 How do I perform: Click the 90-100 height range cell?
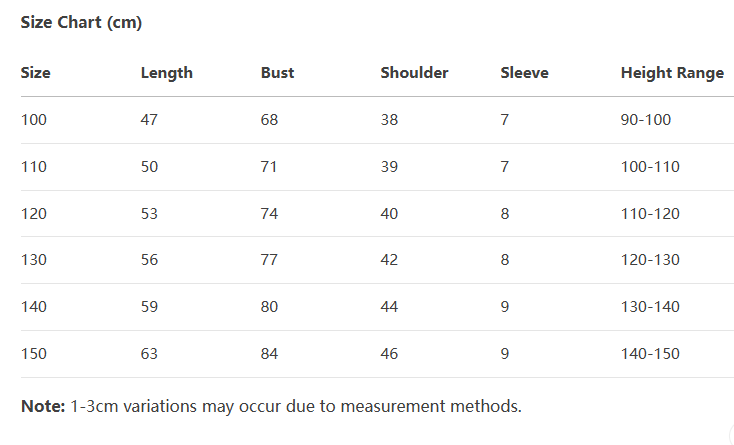[x=646, y=120]
